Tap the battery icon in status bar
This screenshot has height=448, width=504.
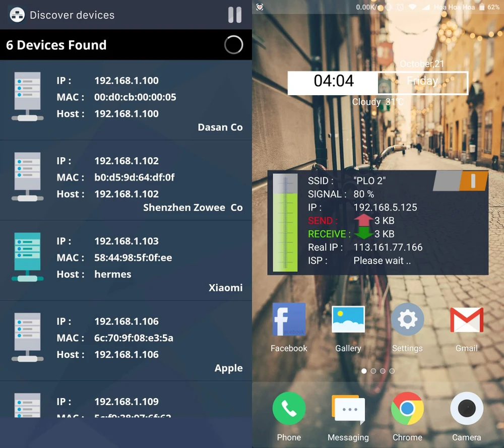pos(482,7)
